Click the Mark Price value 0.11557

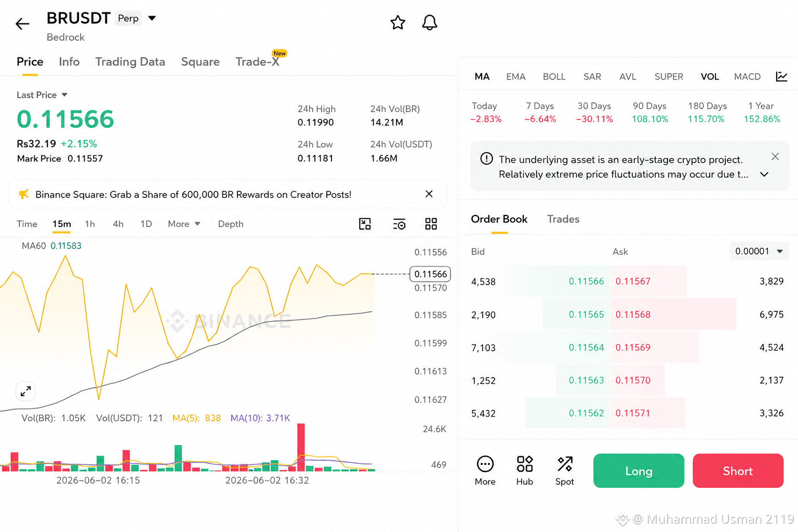point(85,158)
